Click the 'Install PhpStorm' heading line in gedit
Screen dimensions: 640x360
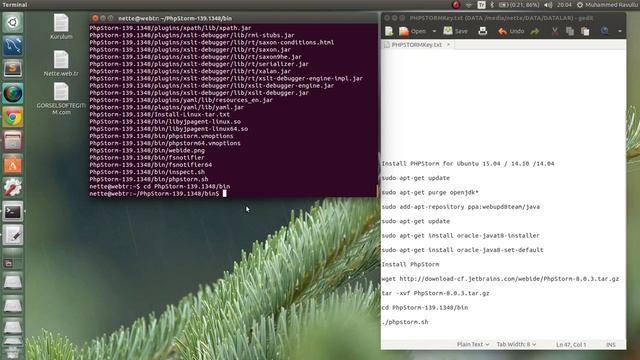410,264
